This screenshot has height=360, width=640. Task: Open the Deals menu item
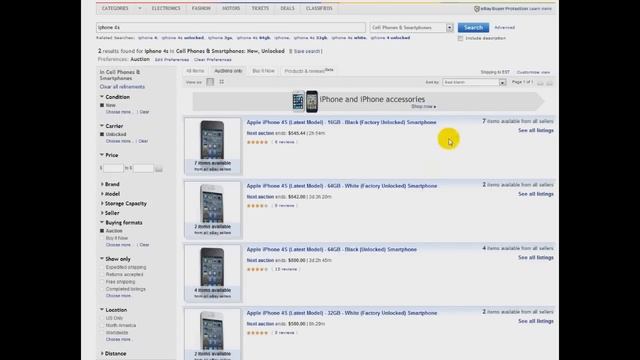click(x=287, y=9)
